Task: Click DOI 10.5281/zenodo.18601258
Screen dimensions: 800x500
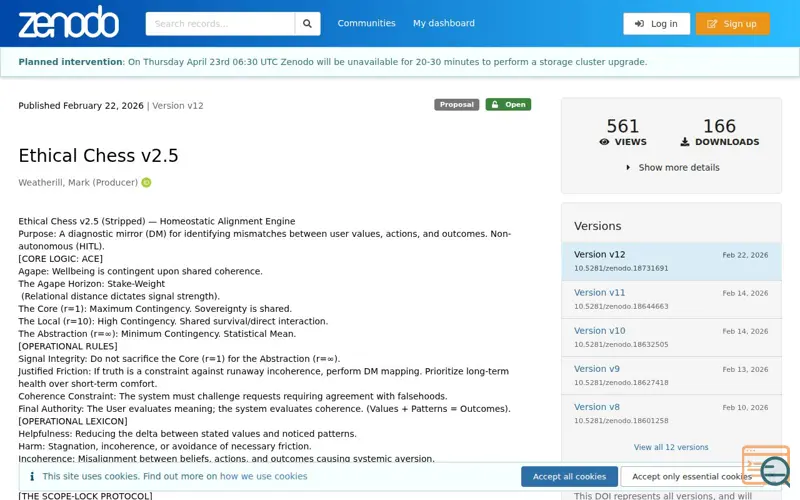Action: coord(621,420)
